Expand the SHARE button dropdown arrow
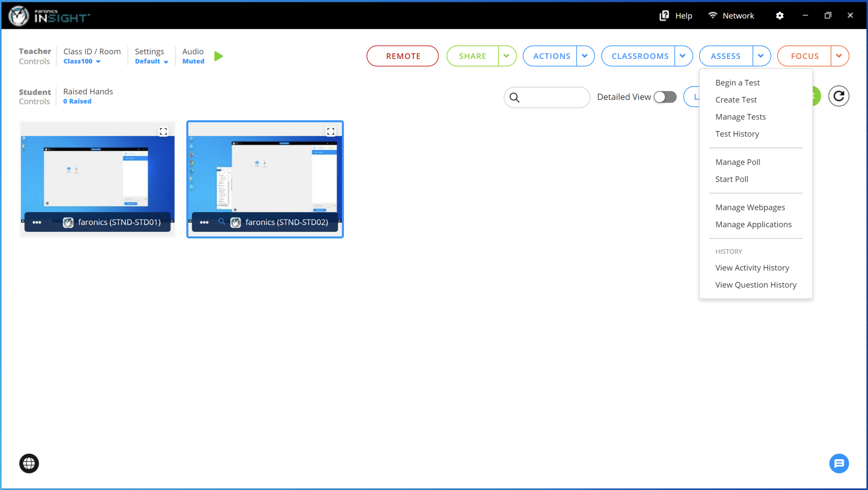This screenshot has width=868, height=490. coord(507,56)
